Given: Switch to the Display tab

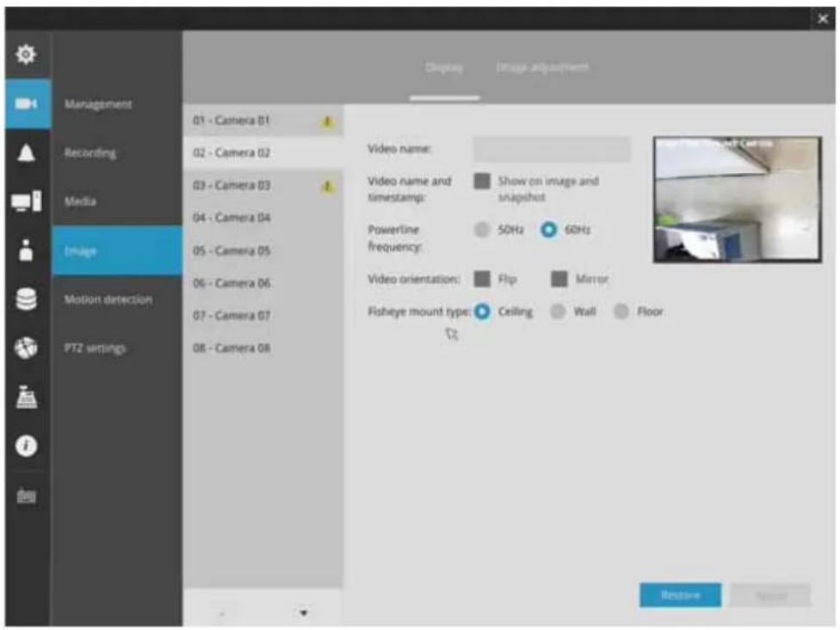Looking at the screenshot, I should point(443,67).
